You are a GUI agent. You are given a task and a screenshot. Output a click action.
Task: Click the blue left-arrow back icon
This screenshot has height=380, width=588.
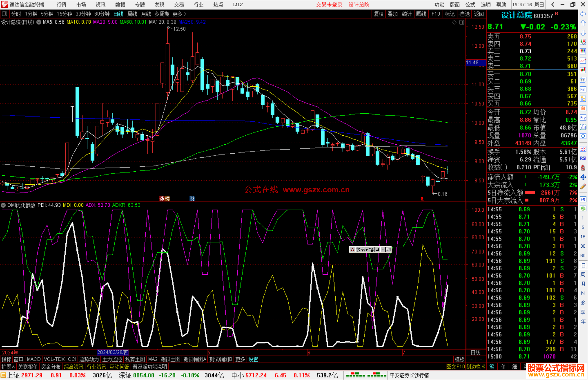pyautogui.click(x=583, y=14)
